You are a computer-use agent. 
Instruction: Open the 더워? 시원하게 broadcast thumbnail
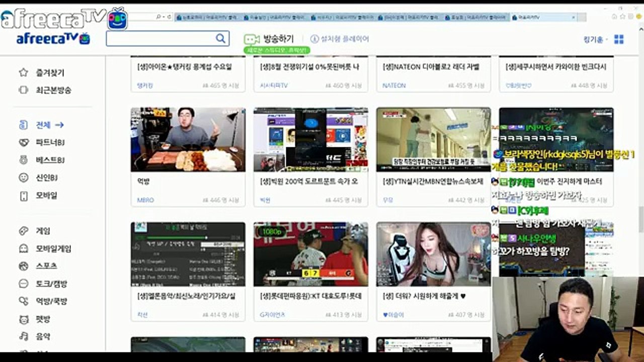(434, 254)
